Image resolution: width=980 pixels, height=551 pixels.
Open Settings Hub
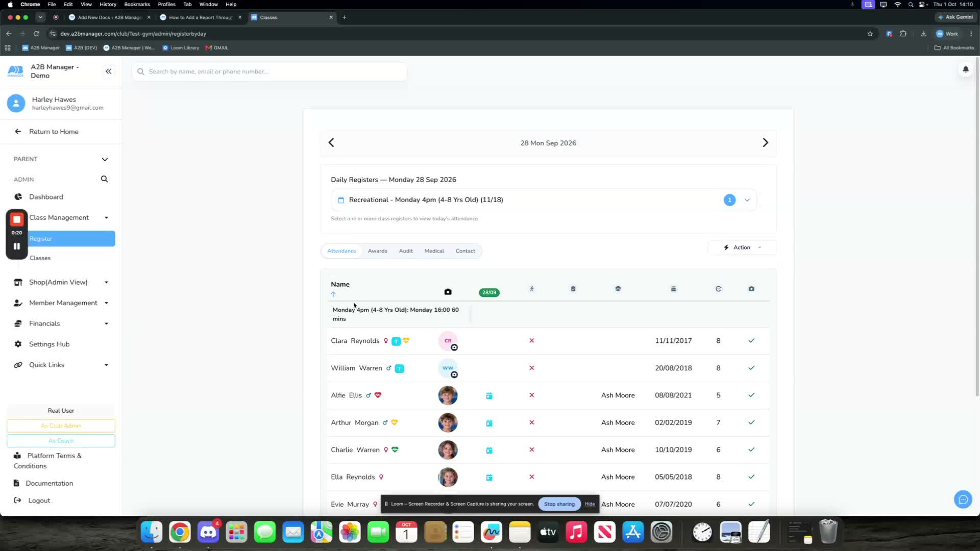coord(49,344)
